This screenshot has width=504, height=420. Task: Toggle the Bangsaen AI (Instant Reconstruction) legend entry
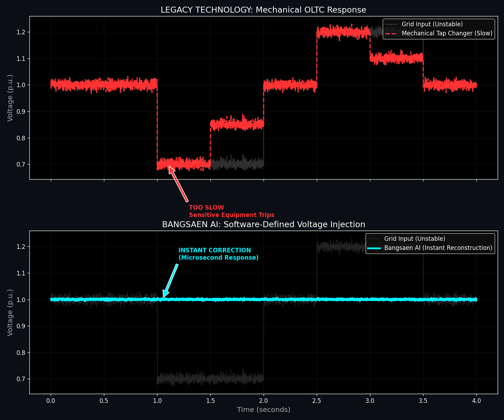pyautogui.click(x=437, y=248)
